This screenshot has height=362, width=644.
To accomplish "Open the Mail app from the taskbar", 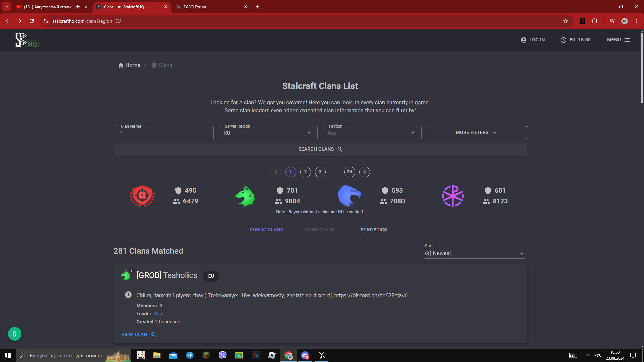I will pos(173,355).
